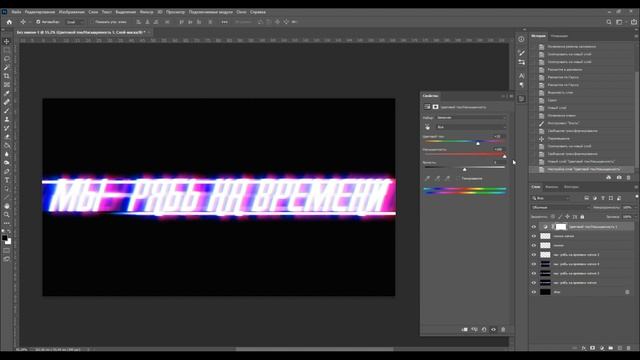The height and width of the screenshot is (360, 640).
Task: Hide the Фон layer
Action: 533,292
